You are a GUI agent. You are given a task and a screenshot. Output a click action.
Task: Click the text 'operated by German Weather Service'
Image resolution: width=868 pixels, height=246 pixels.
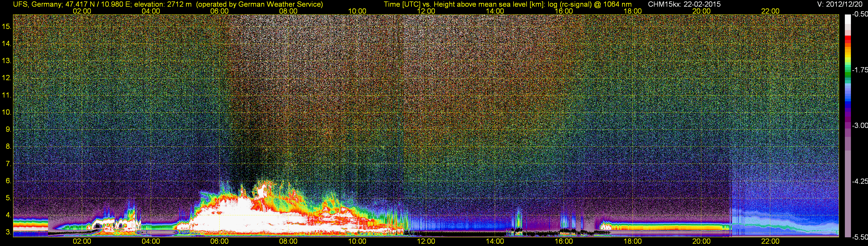[260, 4]
